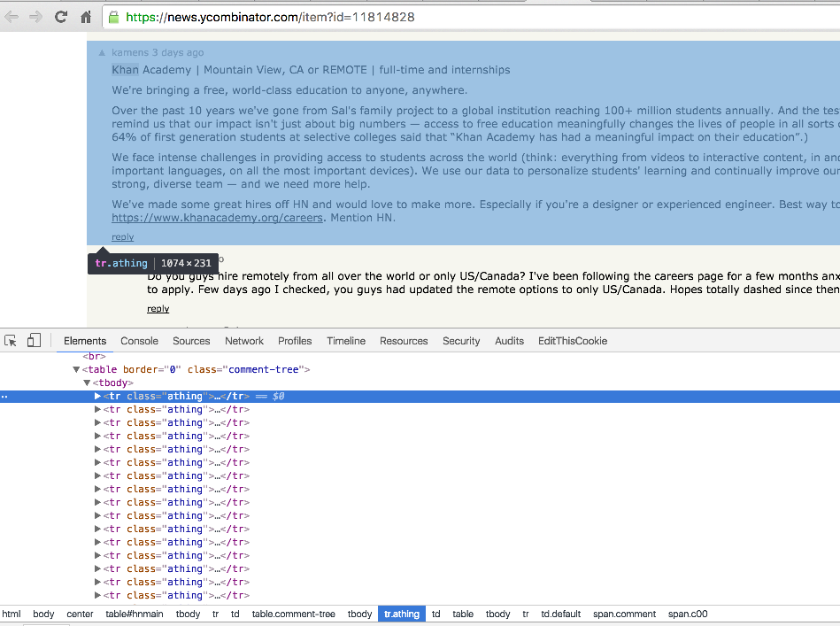Expand the selected tr.athing row marked $0
Screen dimensions: 840x626
tap(97, 397)
